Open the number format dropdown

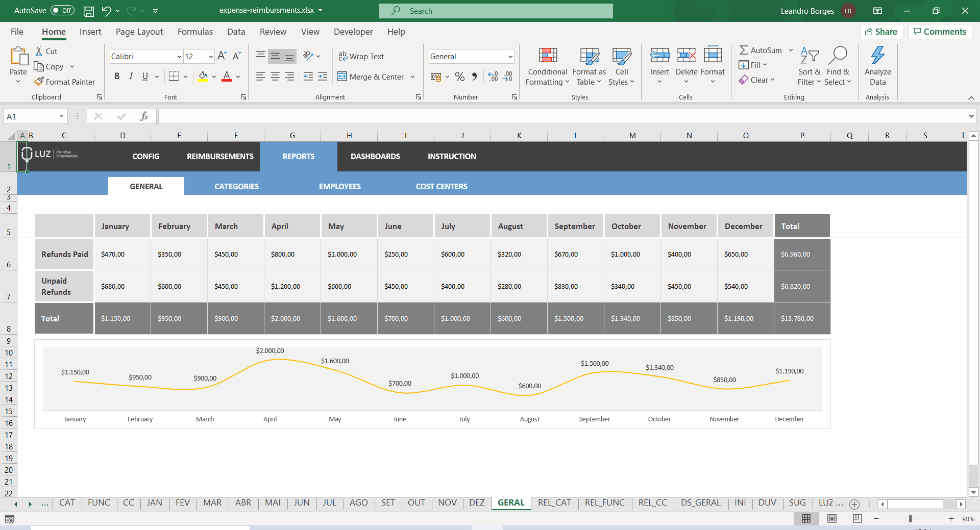(x=510, y=56)
